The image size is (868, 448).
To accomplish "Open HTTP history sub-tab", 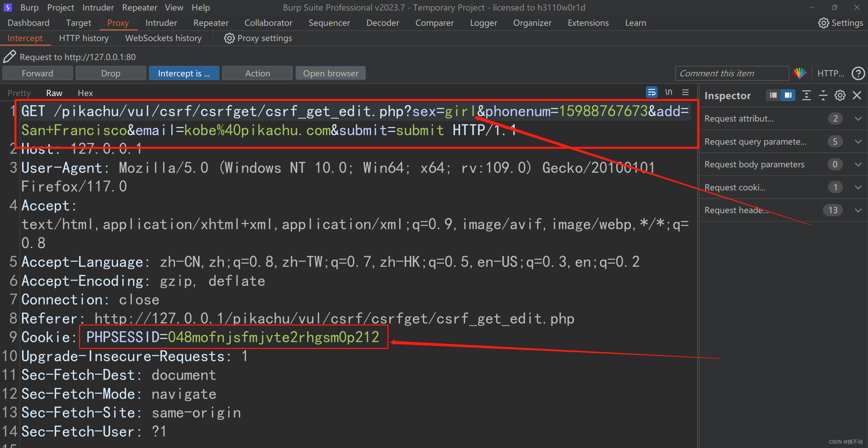I will pos(84,38).
